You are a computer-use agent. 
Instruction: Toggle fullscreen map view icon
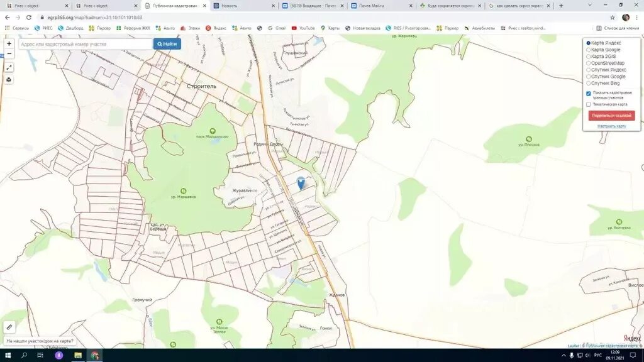(x=9, y=67)
